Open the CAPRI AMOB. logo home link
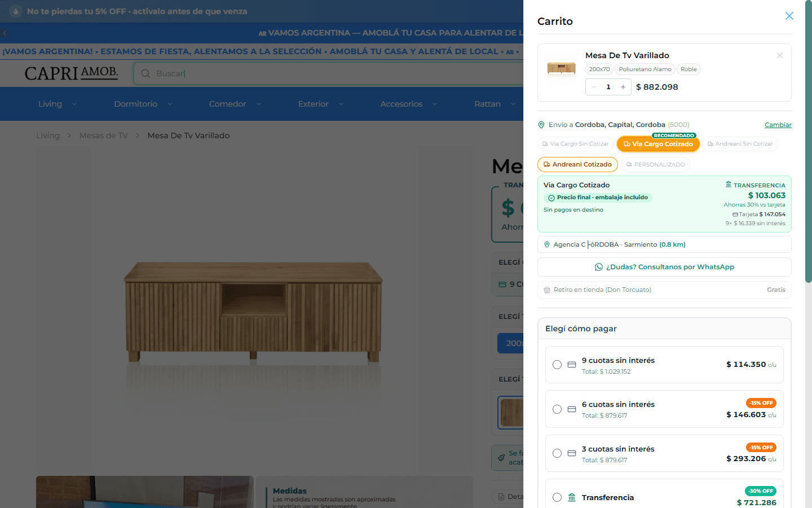Image resolution: width=812 pixels, height=508 pixels. click(x=72, y=73)
